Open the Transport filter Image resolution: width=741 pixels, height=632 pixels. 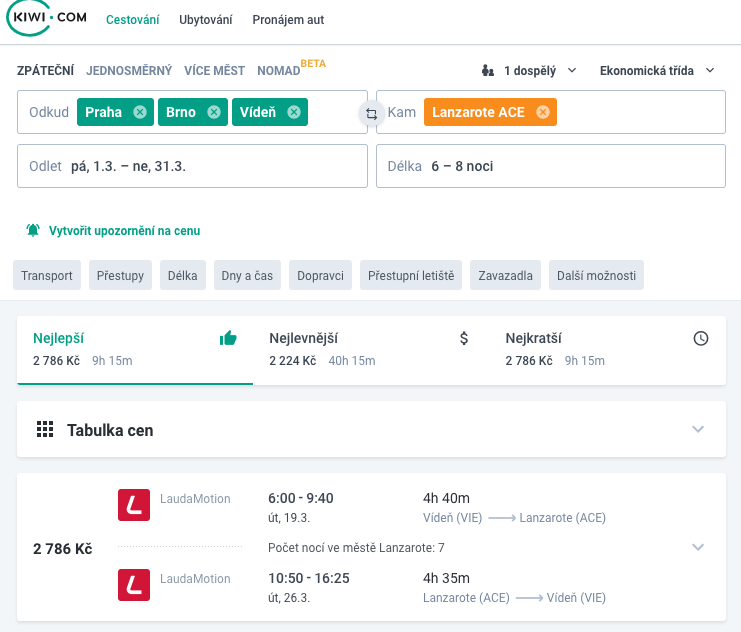coord(47,275)
